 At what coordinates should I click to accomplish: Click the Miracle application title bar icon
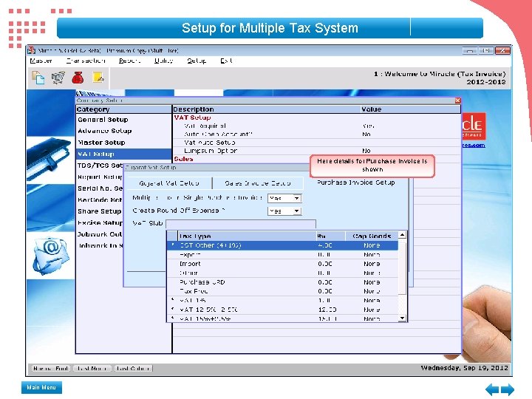click(x=32, y=50)
